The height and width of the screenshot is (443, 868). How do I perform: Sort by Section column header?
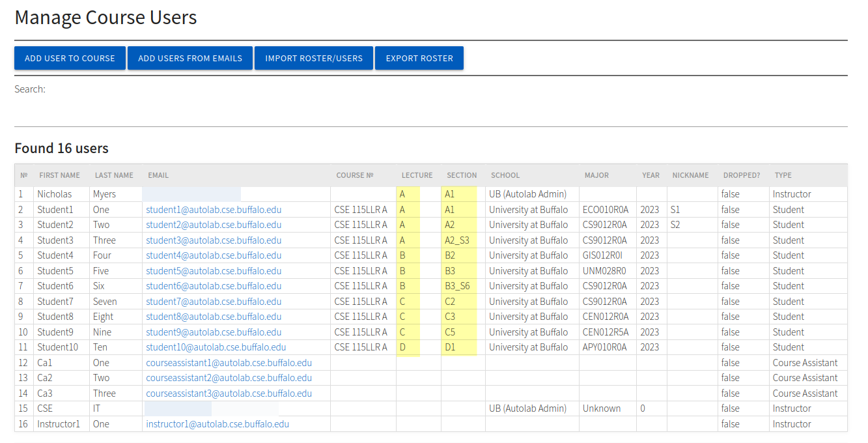pyautogui.click(x=462, y=175)
